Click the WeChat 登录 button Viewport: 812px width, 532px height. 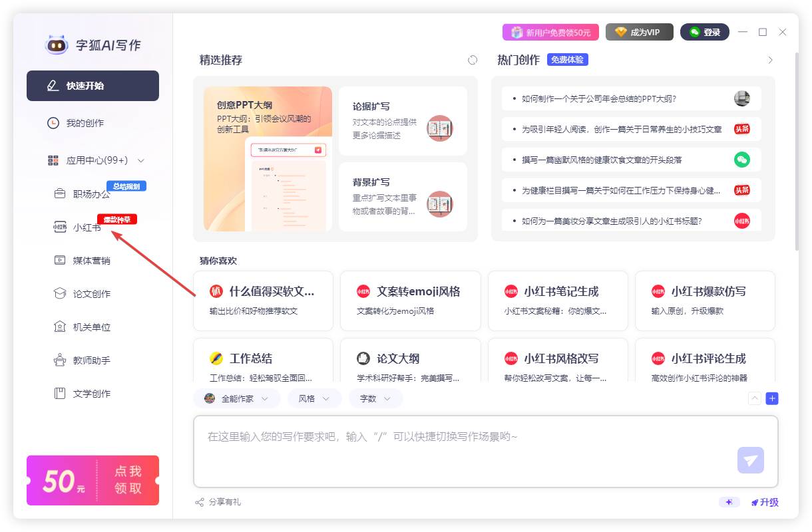point(704,32)
